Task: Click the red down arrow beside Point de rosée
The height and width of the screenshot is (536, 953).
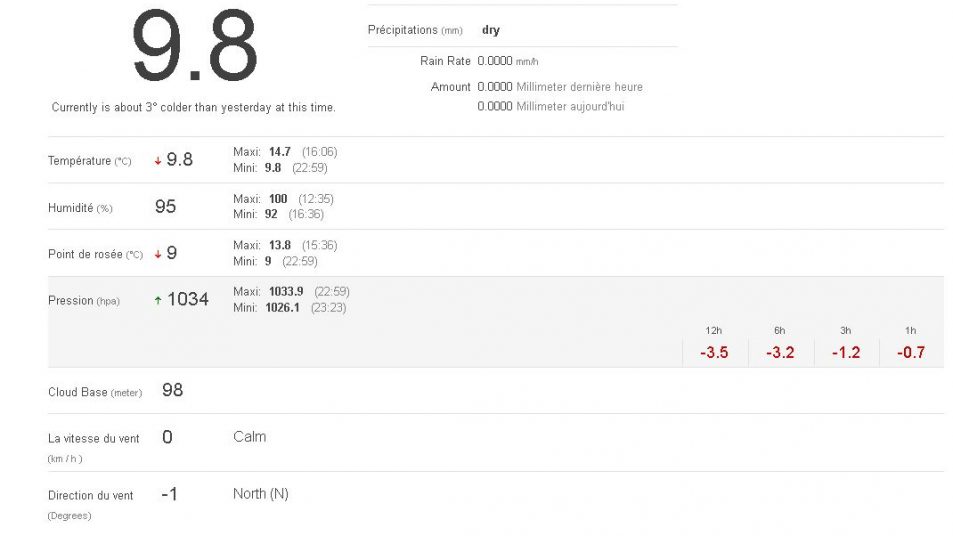Action: (158, 254)
